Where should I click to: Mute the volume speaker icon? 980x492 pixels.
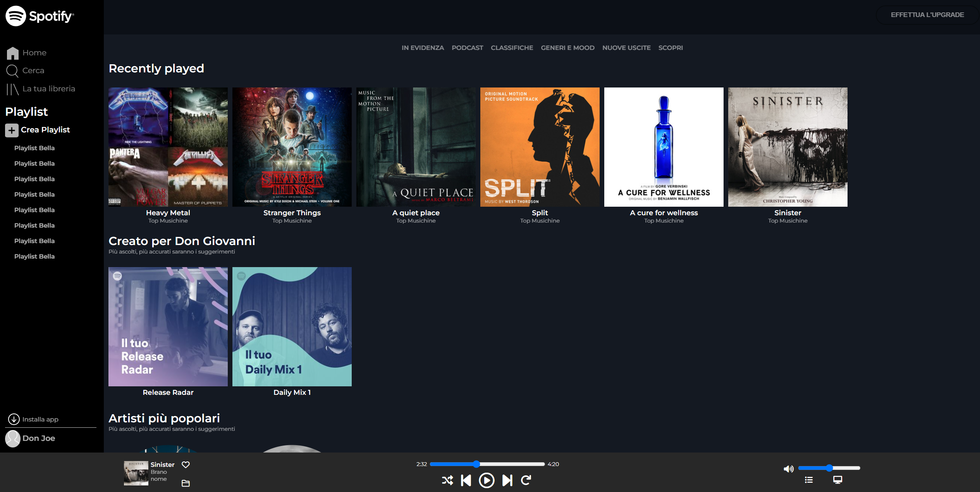point(789,468)
